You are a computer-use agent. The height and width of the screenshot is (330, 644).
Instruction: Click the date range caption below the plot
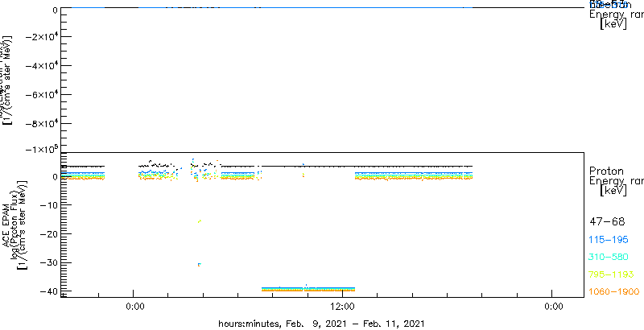coord(321,324)
